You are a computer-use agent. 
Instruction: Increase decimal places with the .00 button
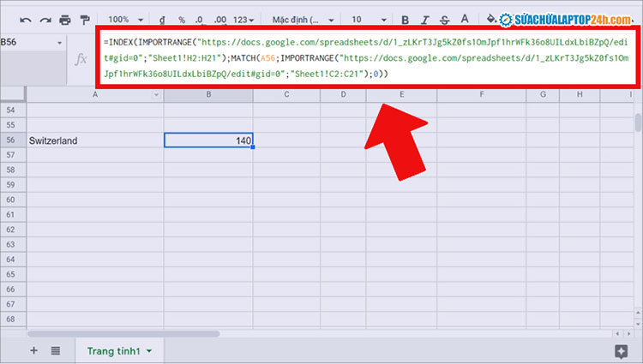(220, 19)
